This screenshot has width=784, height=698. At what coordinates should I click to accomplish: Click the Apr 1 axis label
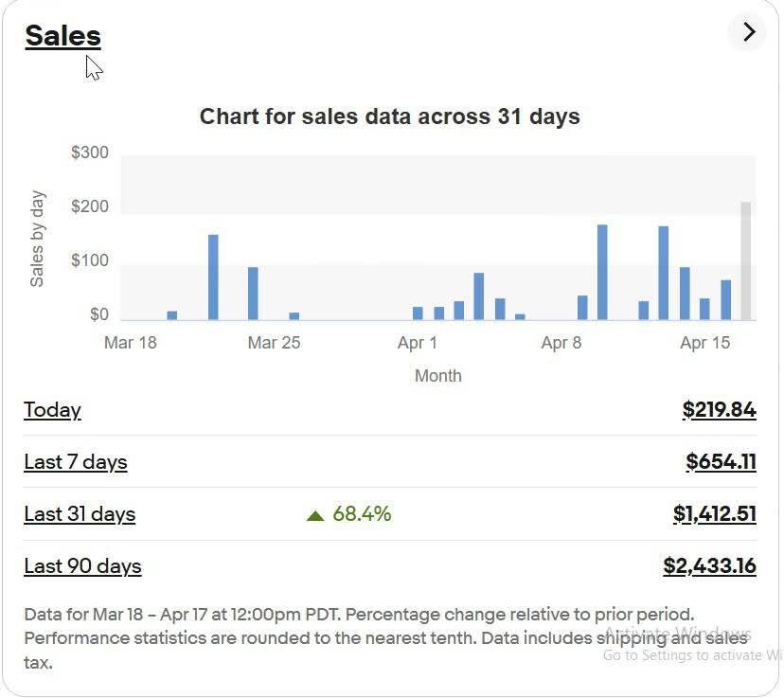pos(418,343)
